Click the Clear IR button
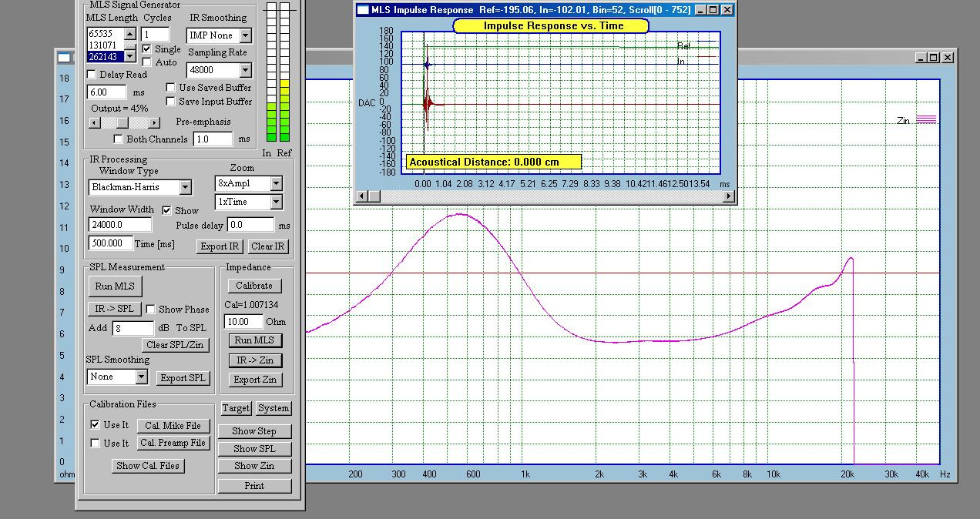 (x=268, y=246)
